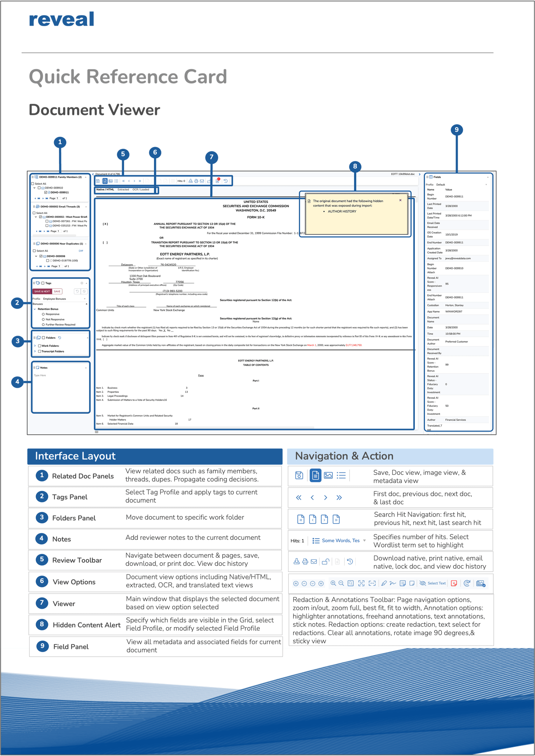Viewport: 535px width, 756px height.
Task: Choose freehand annotation squiggle icon
Action: [393, 583]
